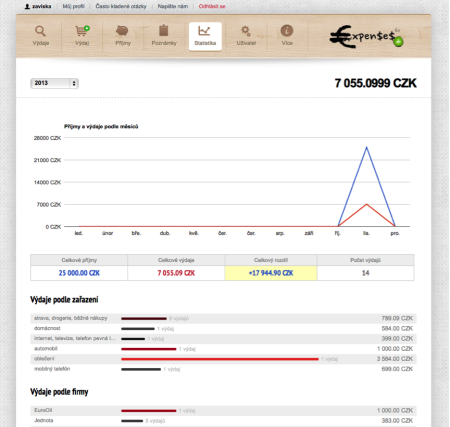The image size is (450, 427).
Task: Click the EuroOil company row
Action: click(x=223, y=410)
